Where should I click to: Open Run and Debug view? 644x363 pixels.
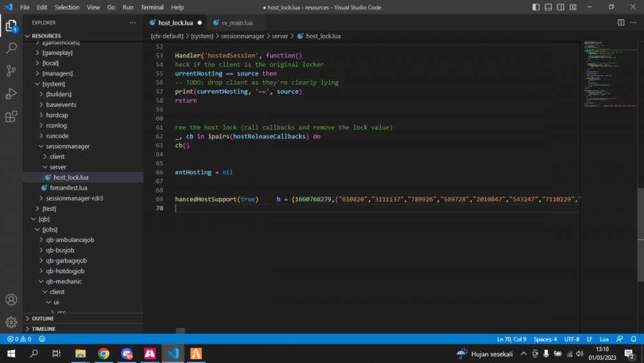click(11, 93)
